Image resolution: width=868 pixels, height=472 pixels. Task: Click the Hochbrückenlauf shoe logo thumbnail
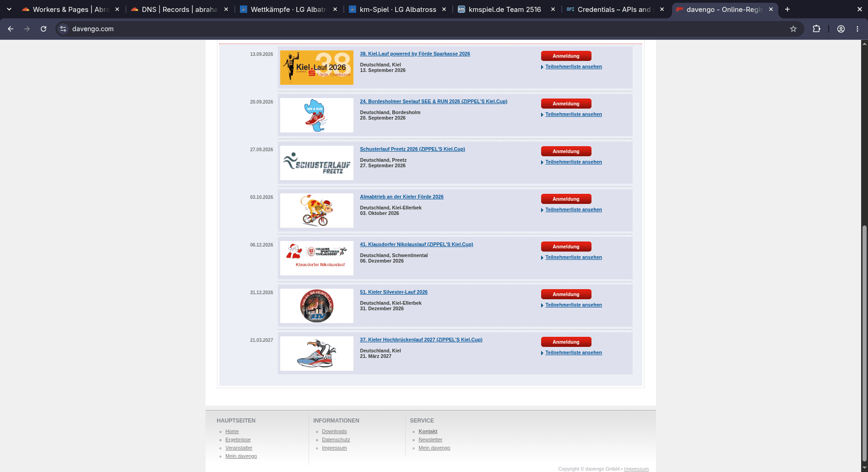tap(317, 353)
